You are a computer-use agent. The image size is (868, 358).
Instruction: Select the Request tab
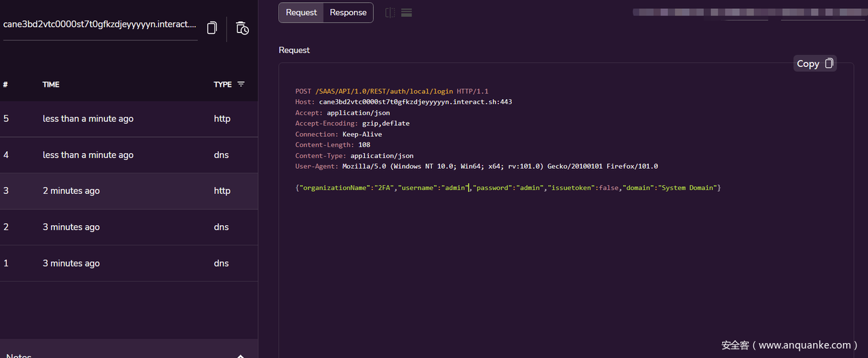301,13
